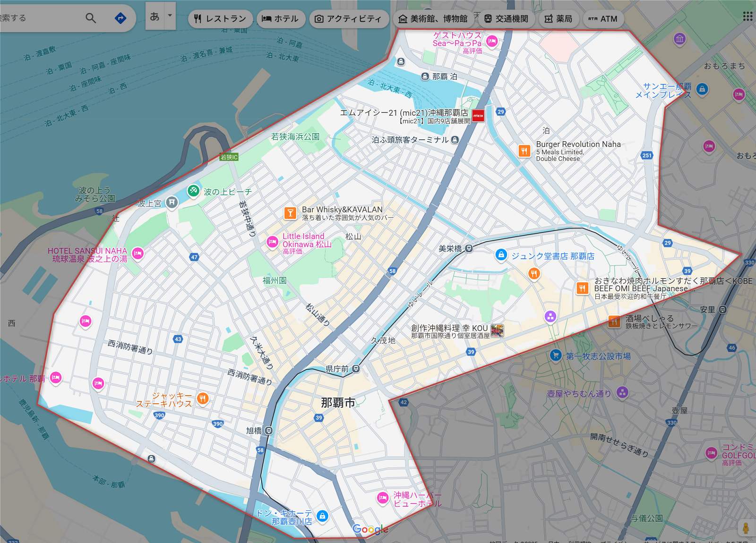Click 波上宮 shrine marker icon
Screen dimensions: 756x543
coord(172,203)
